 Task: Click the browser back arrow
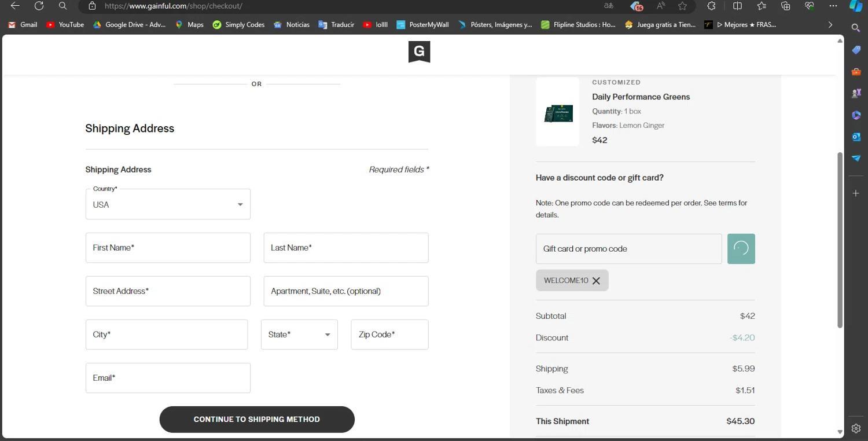coord(15,6)
